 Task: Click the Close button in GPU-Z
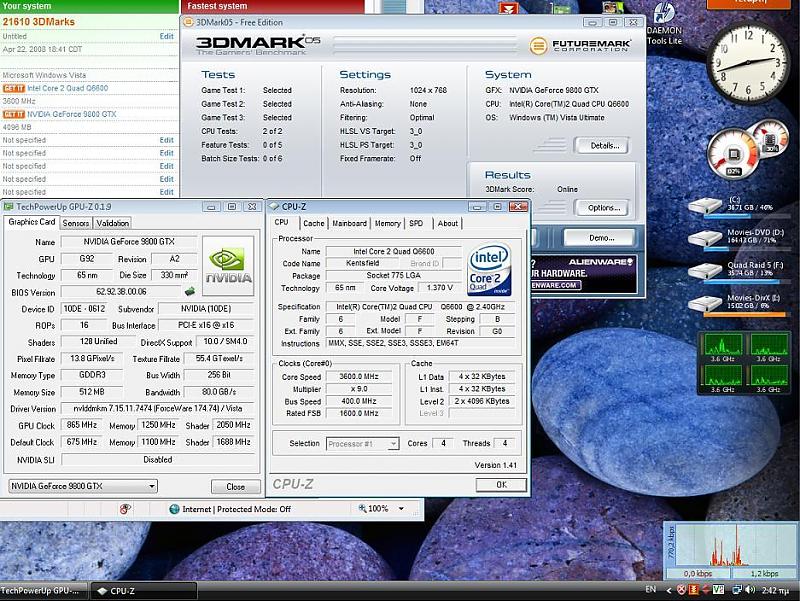pos(235,487)
